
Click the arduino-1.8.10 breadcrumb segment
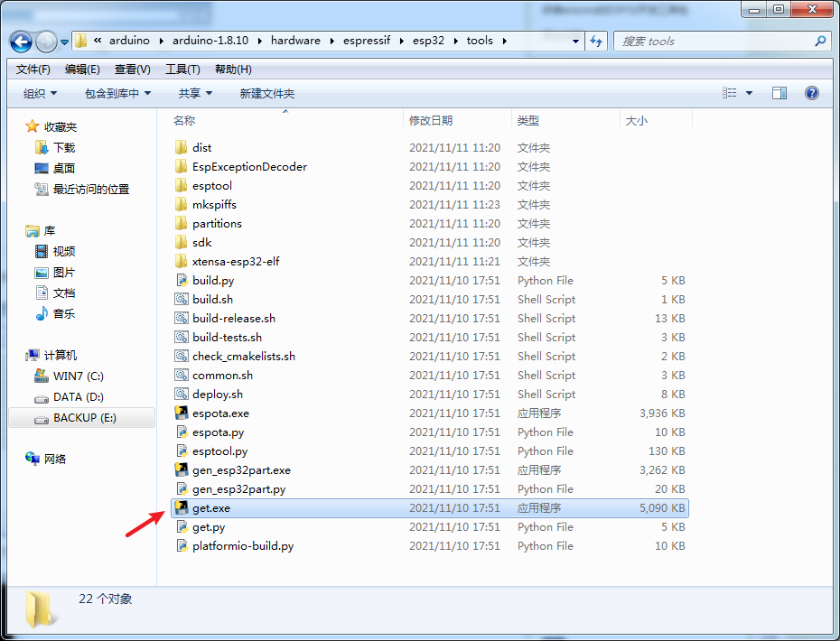click(210, 41)
